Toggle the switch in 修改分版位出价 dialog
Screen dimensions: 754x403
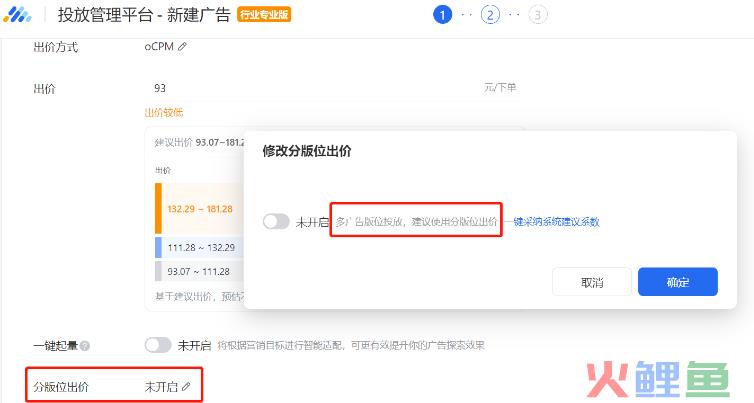[x=276, y=222]
